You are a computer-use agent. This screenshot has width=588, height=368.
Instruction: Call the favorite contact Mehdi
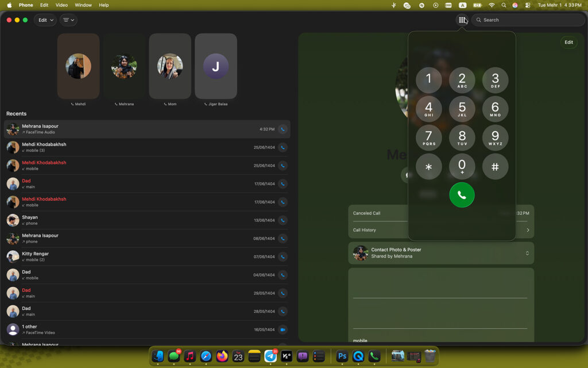click(x=78, y=66)
